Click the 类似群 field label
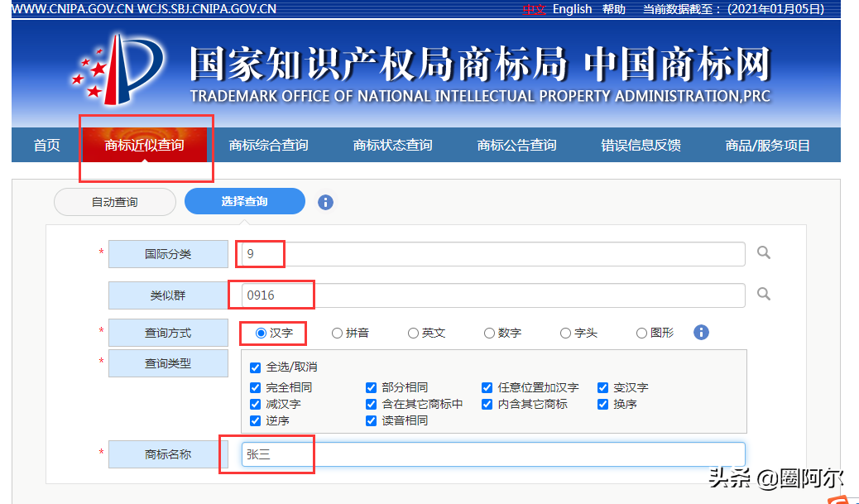This screenshot has height=504, width=859. (168, 295)
